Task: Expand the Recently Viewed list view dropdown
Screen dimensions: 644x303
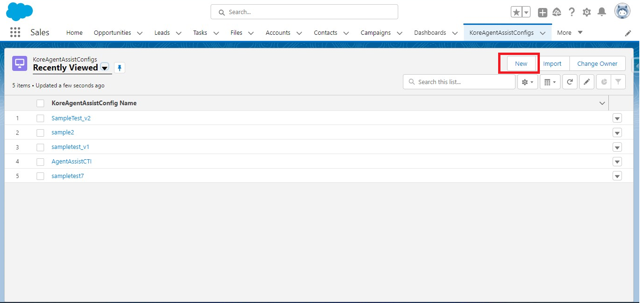Action: click(105, 68)
